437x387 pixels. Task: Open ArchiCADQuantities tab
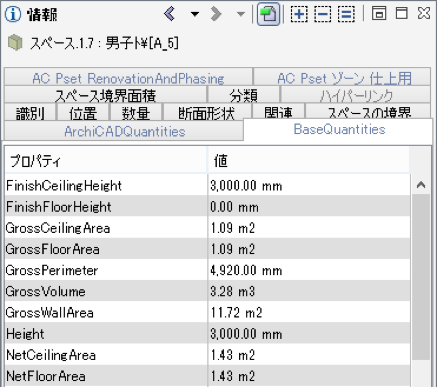pyautogui.click(x=124, y=131)
